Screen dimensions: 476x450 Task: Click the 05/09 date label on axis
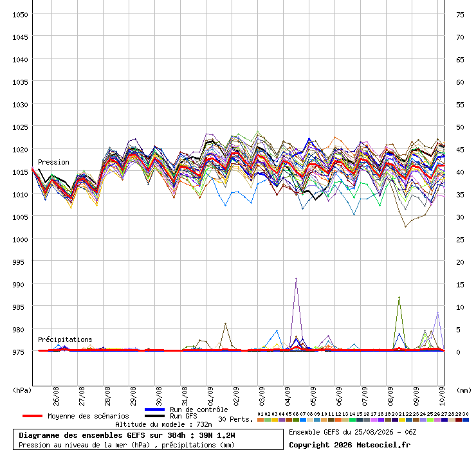pyautogui.click(x=313, y=396)
